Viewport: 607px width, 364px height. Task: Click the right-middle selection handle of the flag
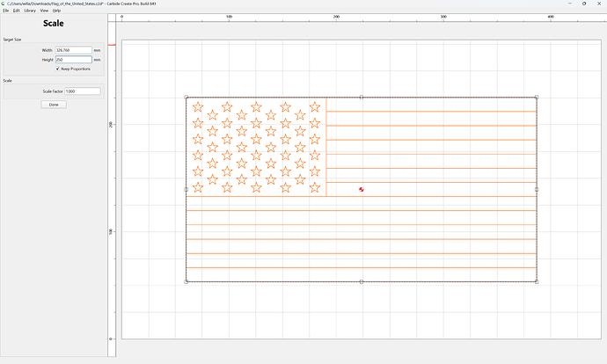[537, 190]
